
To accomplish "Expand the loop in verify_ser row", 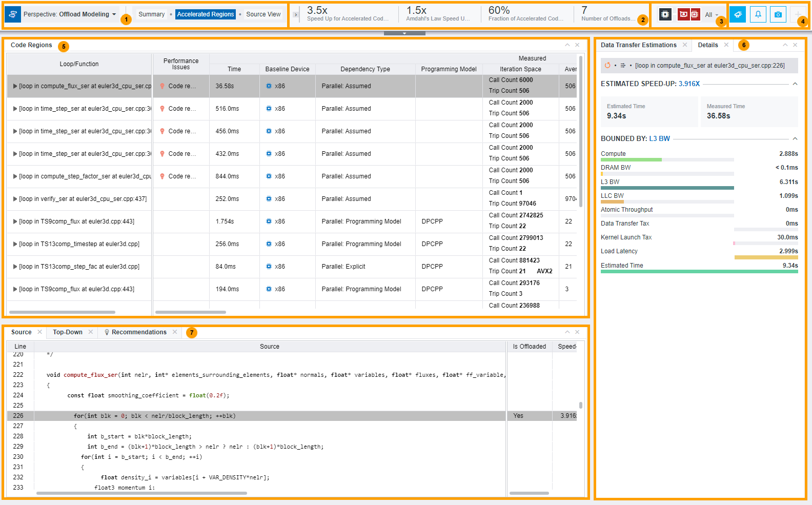I will [x=15, y=199].
